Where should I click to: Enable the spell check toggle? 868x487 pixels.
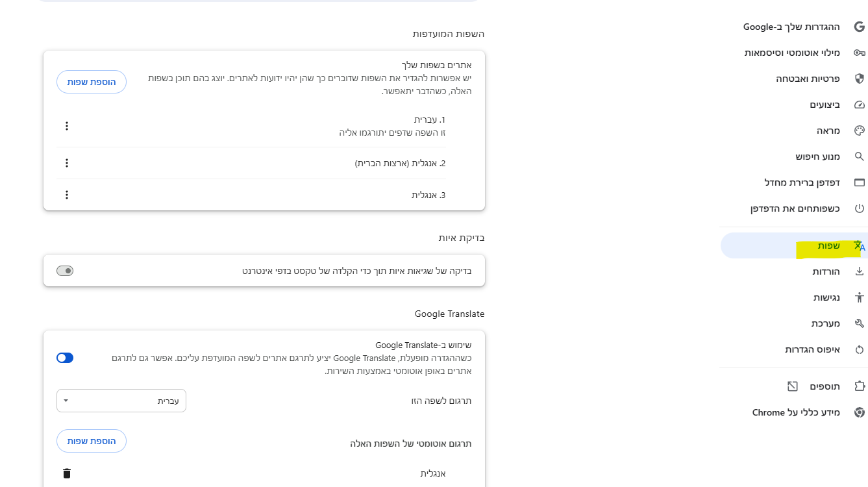click(65, 271)
